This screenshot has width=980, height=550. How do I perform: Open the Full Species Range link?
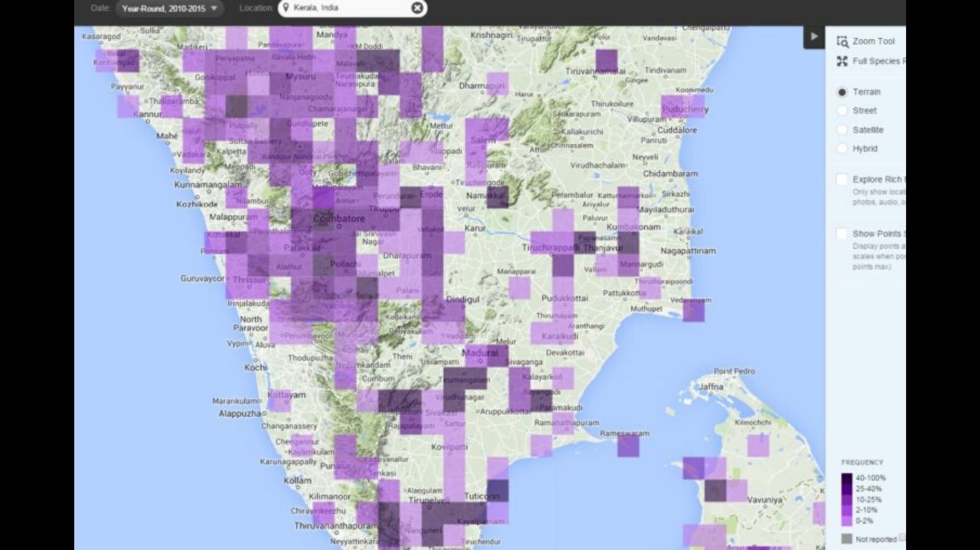tap(879, 61)
